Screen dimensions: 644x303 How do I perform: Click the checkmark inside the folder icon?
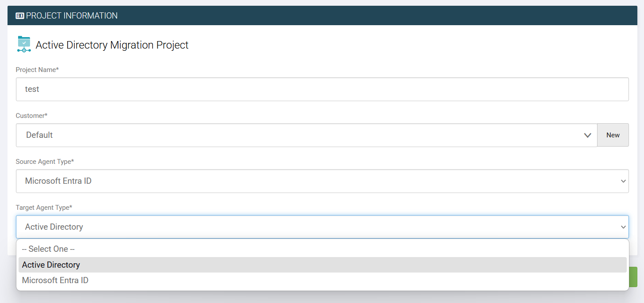[x=24, y=43]
